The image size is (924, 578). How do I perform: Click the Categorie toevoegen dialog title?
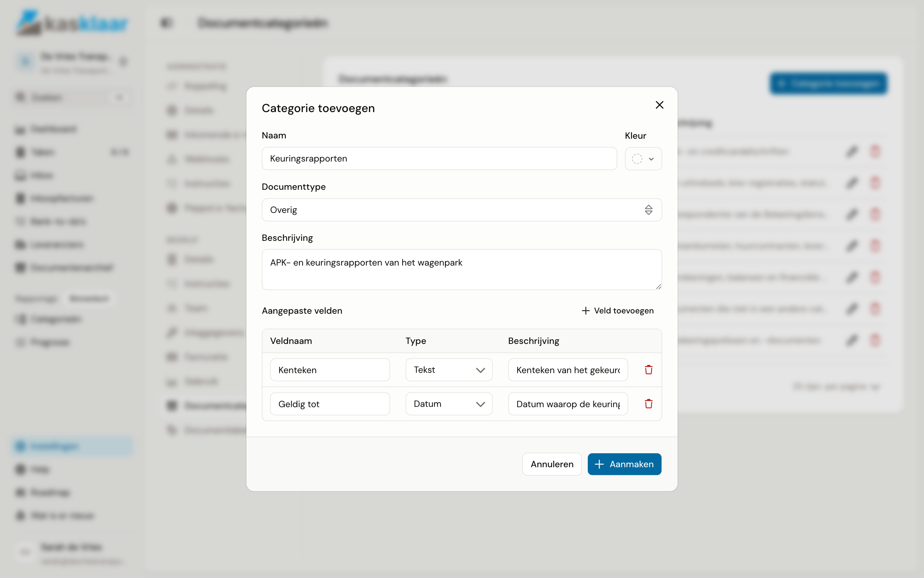tap(318, 108)
